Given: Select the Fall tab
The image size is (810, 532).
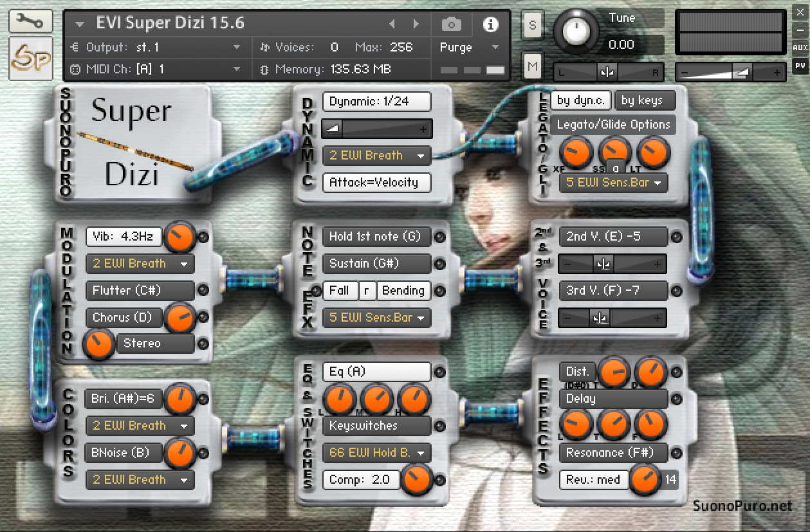Looking at the screenshot, I should 340,291.
